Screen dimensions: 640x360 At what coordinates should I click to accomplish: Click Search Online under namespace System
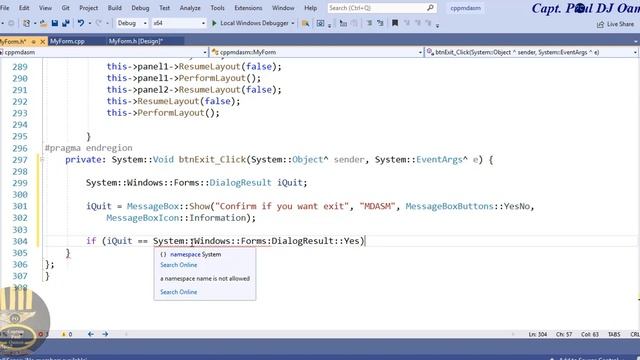coord(178,265)
